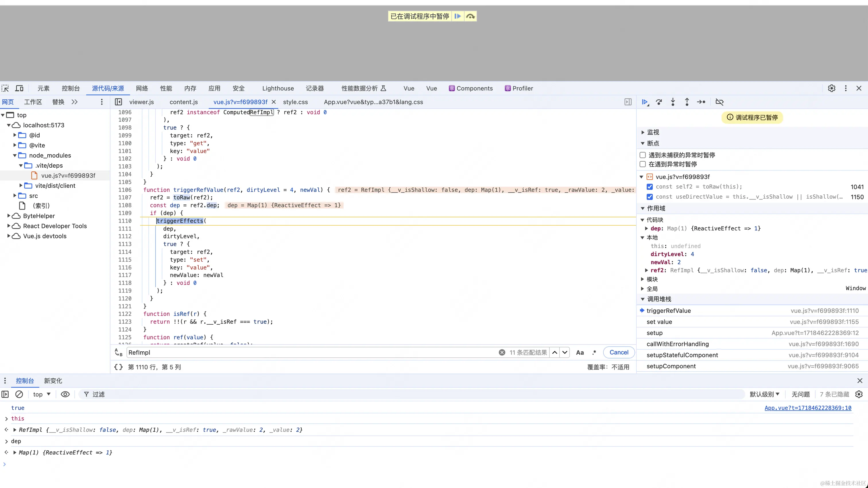Click the deactivate breakpoints icon
This screenshot has width=868, height=488.
tap(719, 102)
